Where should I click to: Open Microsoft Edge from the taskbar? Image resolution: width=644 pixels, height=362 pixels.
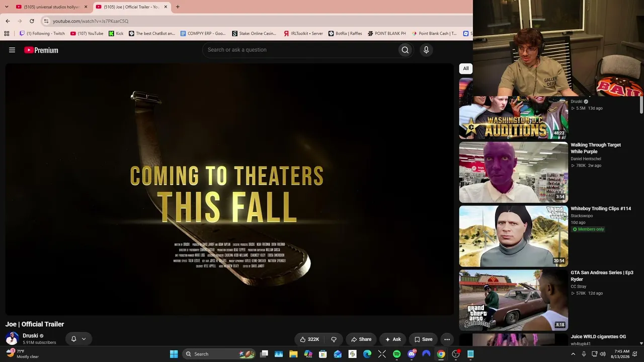pos(367,354)
